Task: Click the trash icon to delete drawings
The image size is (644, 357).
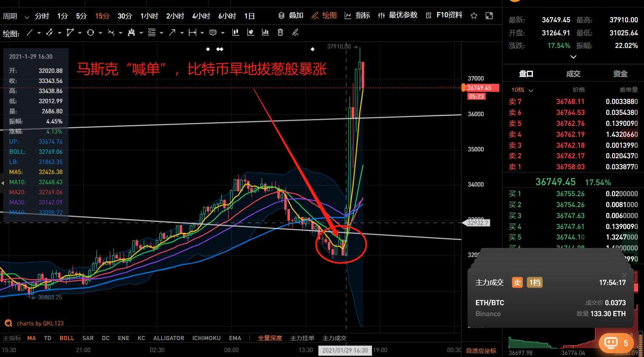Action: [280, 32]
